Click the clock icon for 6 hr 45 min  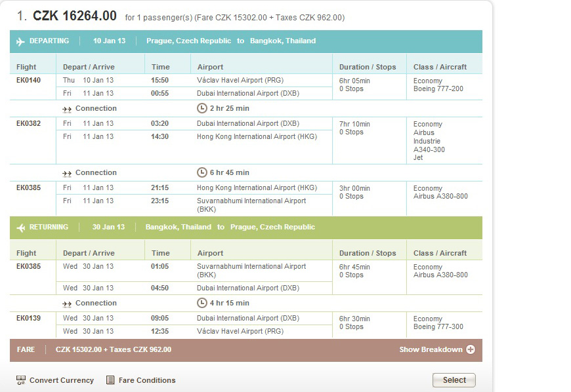pos(201,172)
